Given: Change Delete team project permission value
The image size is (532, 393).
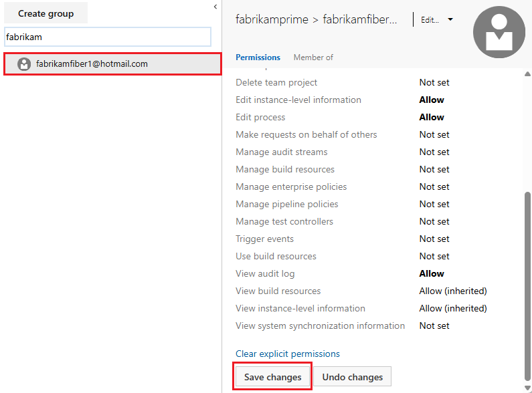Looking at the screenshot, I should point(434,82).
